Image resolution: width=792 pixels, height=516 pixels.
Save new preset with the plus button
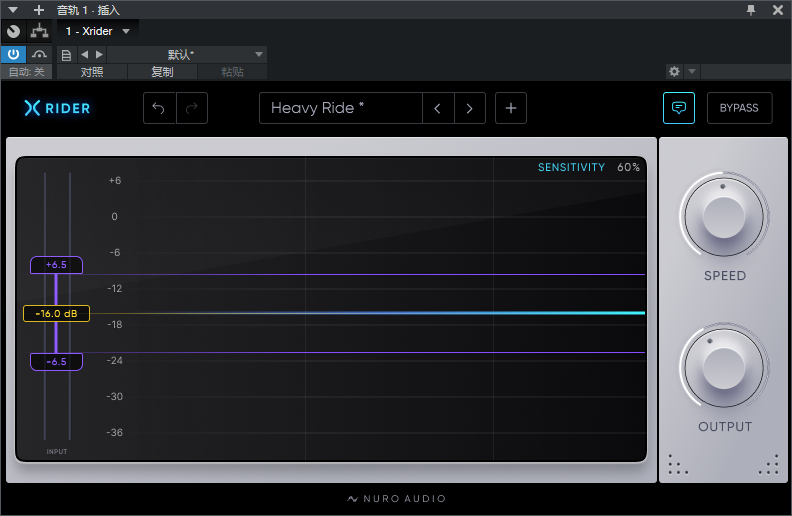pos(511,108)
